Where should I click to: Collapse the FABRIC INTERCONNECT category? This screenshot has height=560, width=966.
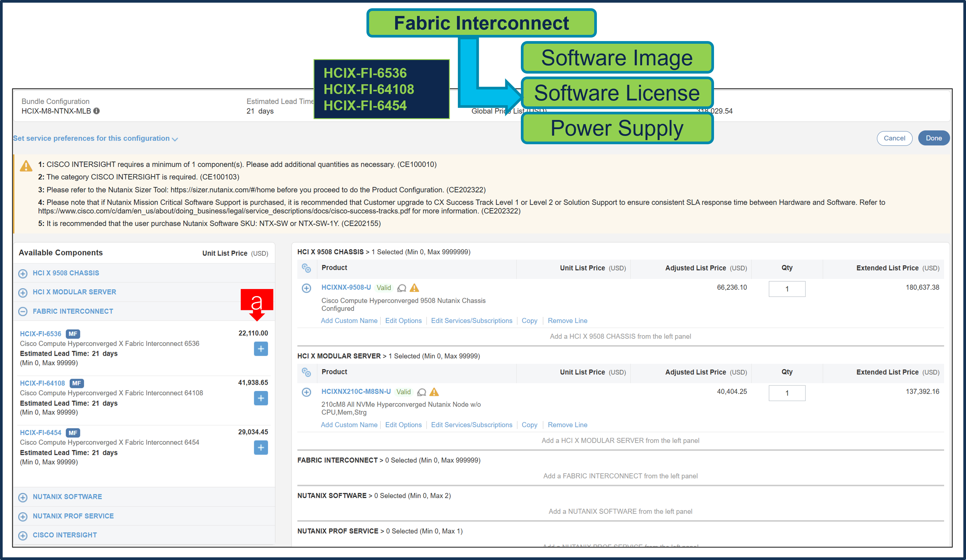(22, 311)
